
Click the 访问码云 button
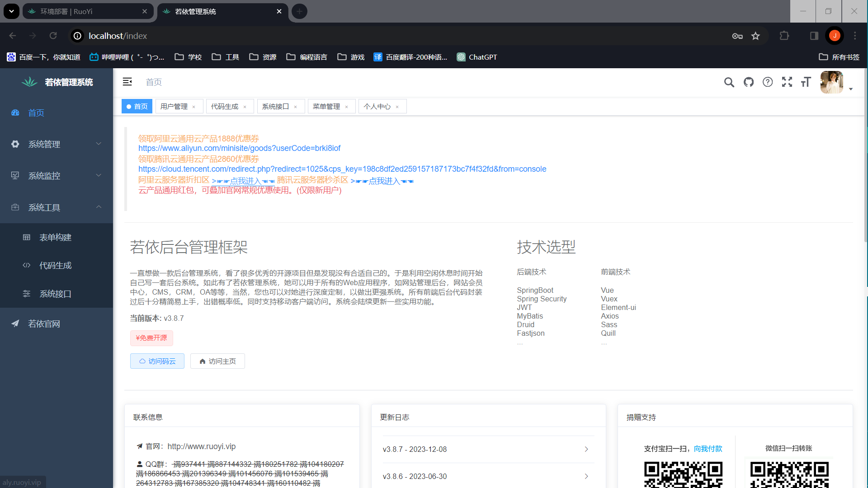(157, 361)
